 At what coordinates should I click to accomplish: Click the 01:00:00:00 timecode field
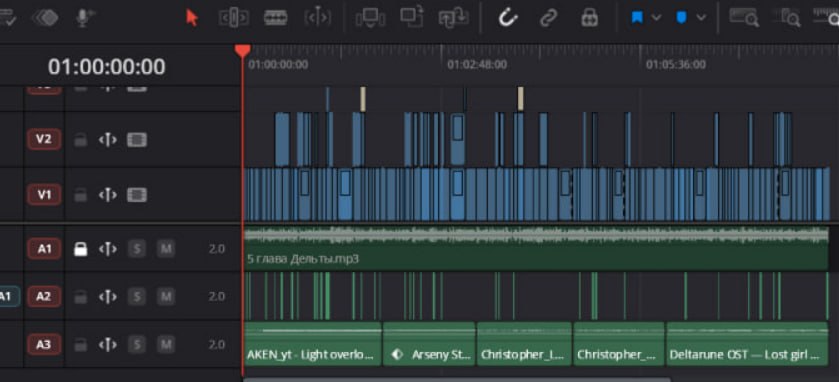106,67
